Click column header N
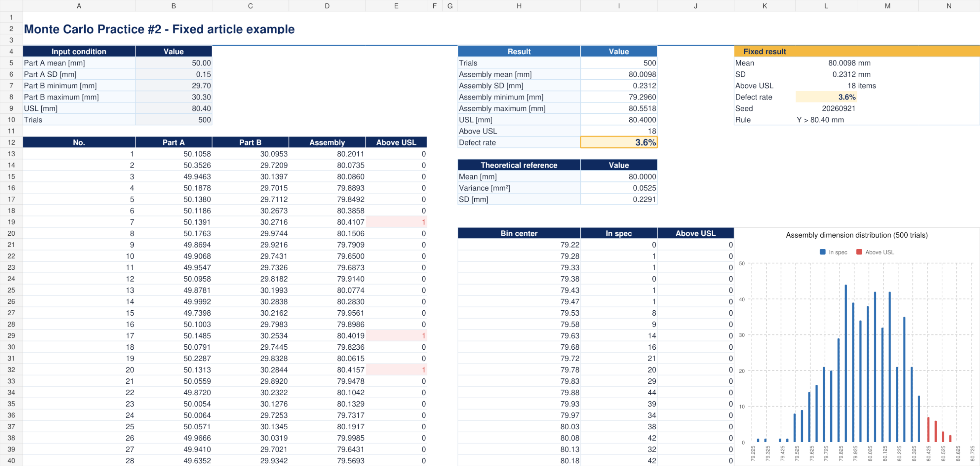The image size is (980, 466). point(949,6)
